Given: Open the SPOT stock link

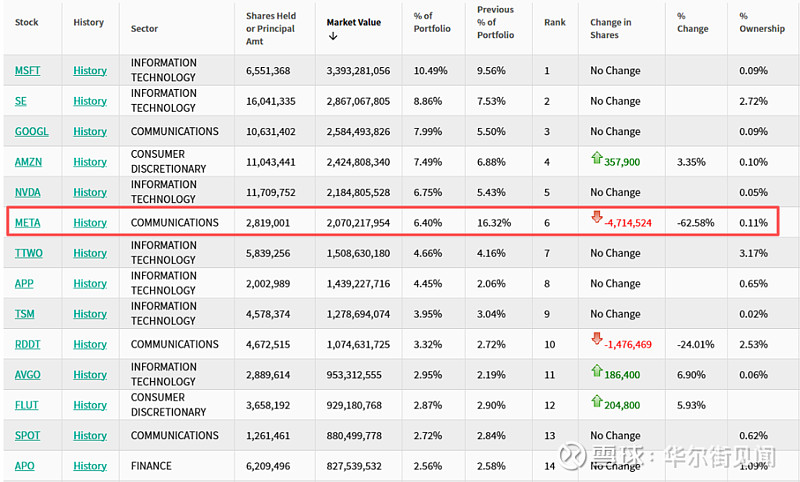Looking at the screenshot, I should (x=28, y=436).
